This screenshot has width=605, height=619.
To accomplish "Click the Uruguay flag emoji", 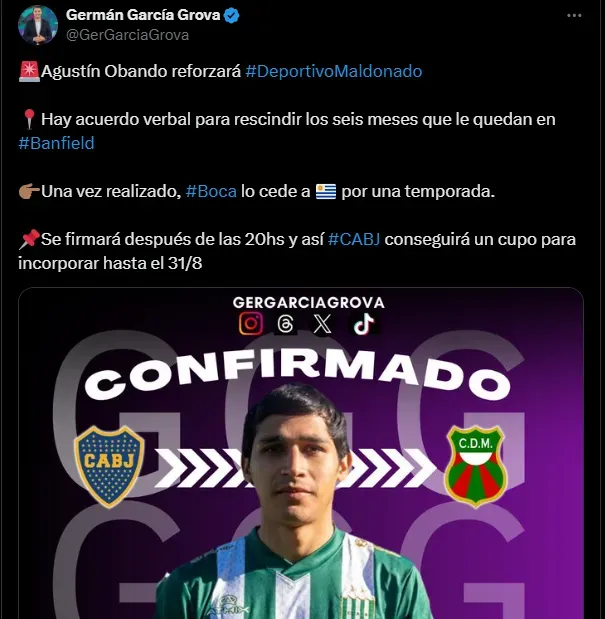I will pos(326,191).
